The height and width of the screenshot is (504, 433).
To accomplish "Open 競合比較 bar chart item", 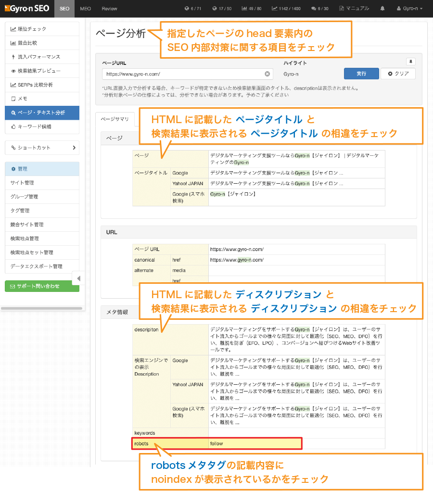I will [42, 43].
